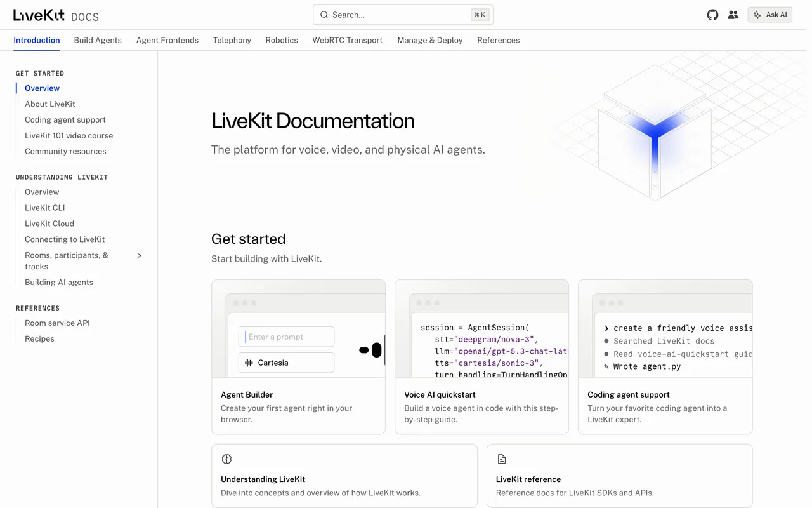
Task: Click the LiveKit Docs logo
Action: (x=56, y=15)
